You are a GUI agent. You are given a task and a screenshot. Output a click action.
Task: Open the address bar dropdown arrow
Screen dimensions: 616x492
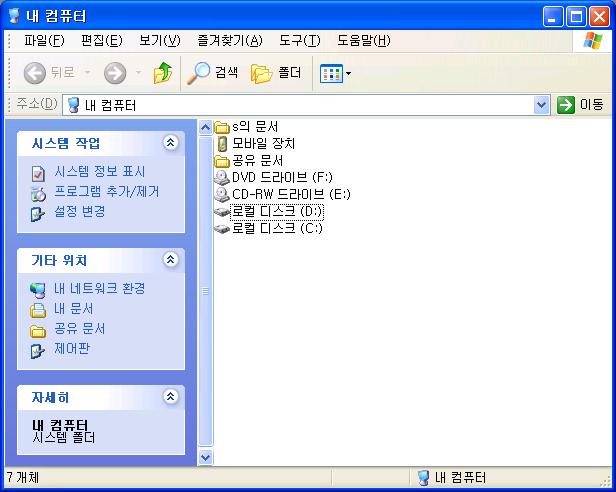tap(541, 105)
